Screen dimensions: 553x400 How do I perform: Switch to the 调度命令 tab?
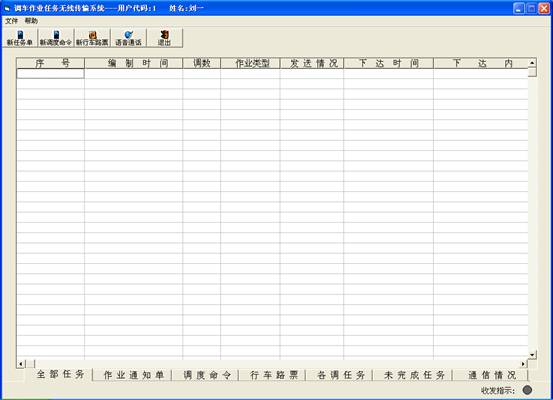pyautogui.click(x=207, y=375)
